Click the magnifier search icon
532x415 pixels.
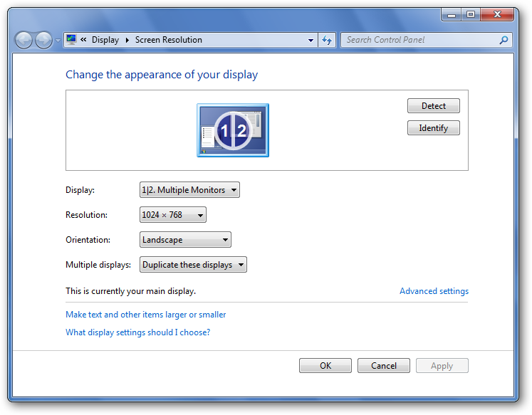[504, 40]
